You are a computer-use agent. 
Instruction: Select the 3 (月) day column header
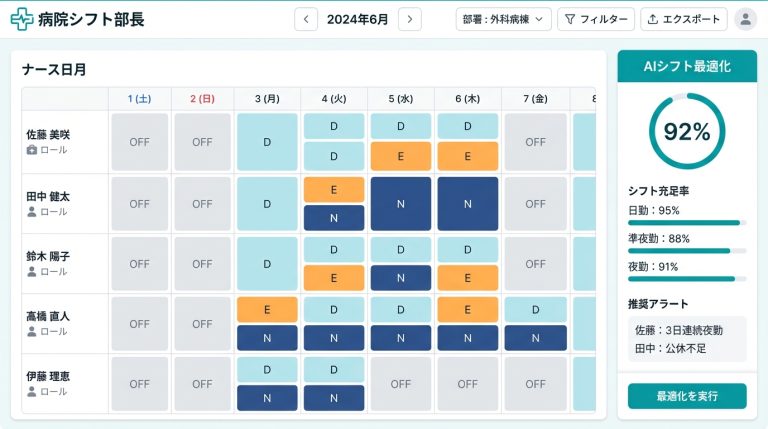coord(267,98)
